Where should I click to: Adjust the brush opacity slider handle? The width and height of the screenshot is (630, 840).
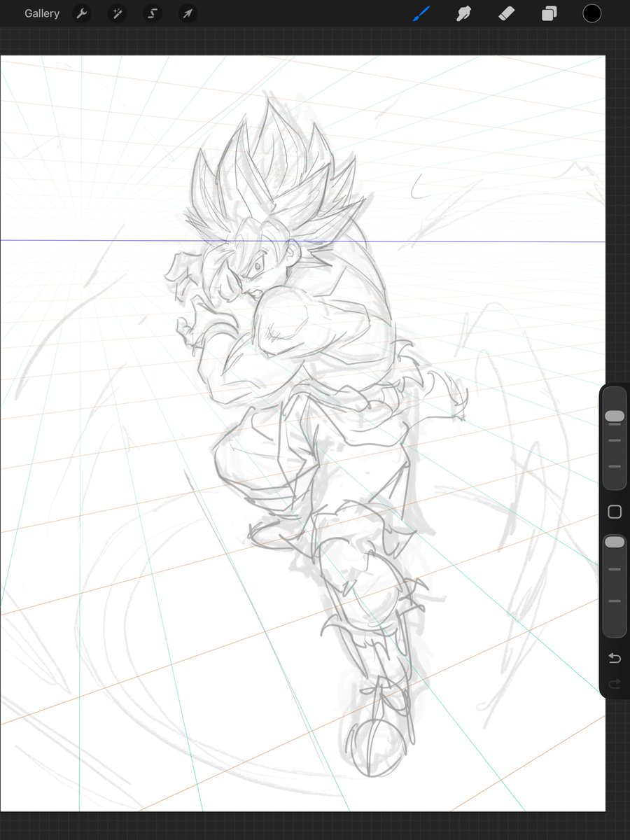[x=615, y=542]
